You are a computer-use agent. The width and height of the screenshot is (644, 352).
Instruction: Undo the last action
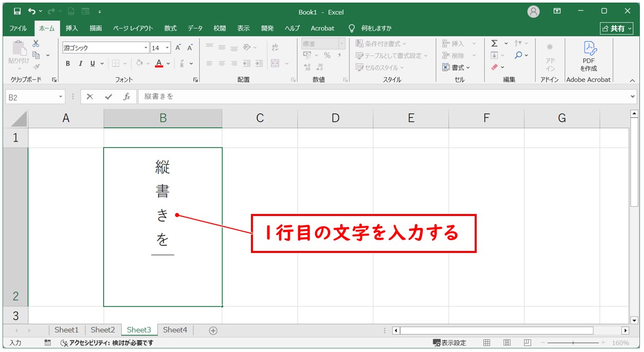pos(32,11)
